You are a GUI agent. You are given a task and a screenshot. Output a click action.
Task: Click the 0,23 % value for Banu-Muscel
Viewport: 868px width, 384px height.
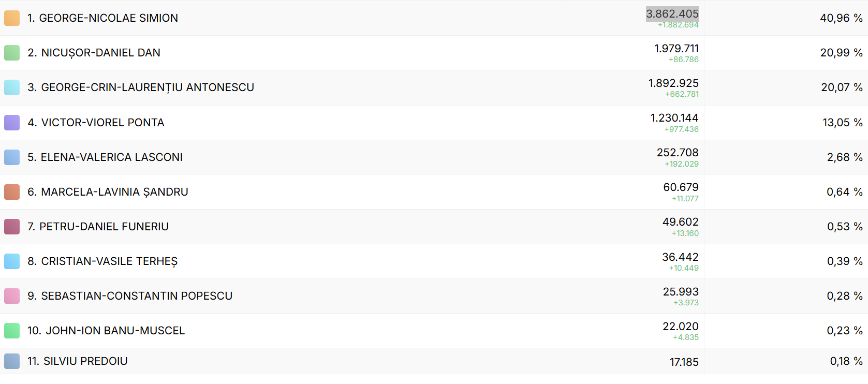(x=844, y=331)
